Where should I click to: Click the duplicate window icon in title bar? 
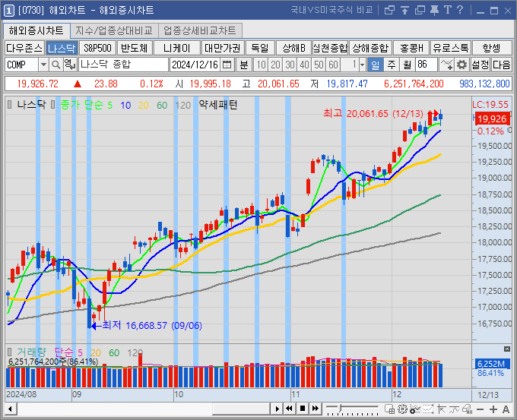coord(420,10)
